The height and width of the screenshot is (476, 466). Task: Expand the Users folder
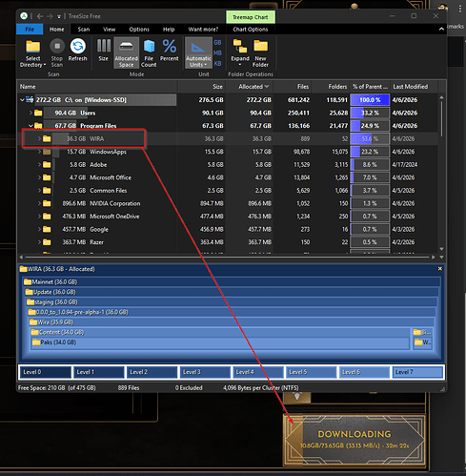[x=30, y=113]
